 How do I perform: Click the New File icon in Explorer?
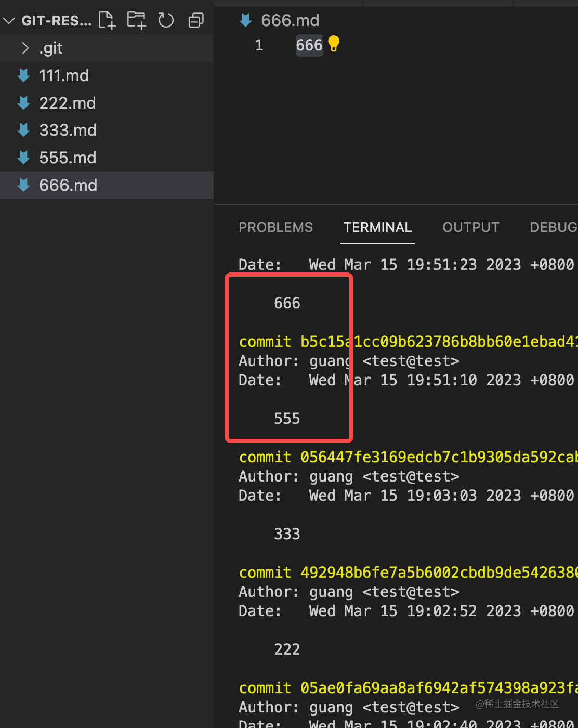click(107, 20)
